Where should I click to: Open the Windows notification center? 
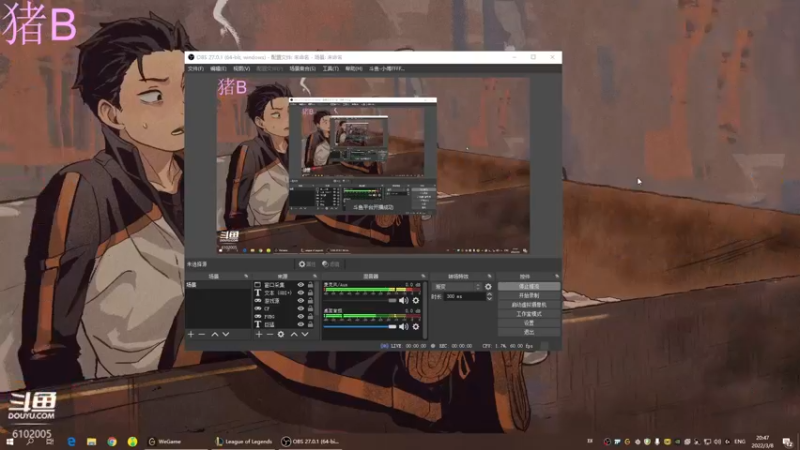788,442
